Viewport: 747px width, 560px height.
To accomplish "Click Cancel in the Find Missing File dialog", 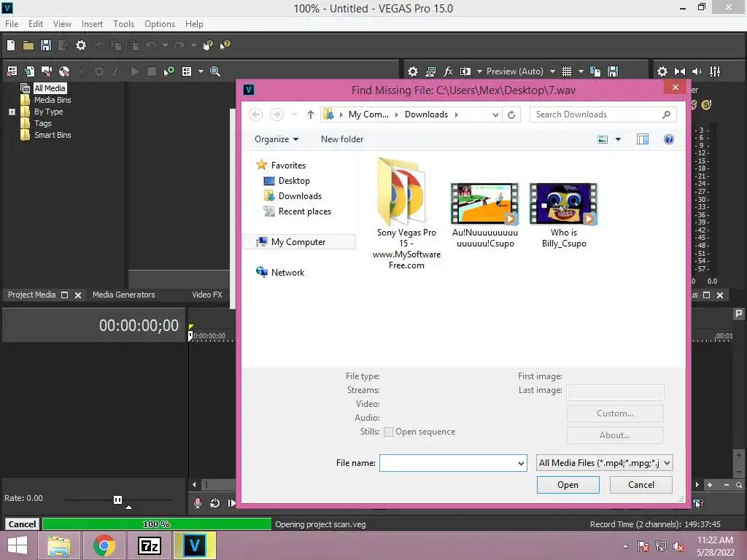I will tap(640, 485).
